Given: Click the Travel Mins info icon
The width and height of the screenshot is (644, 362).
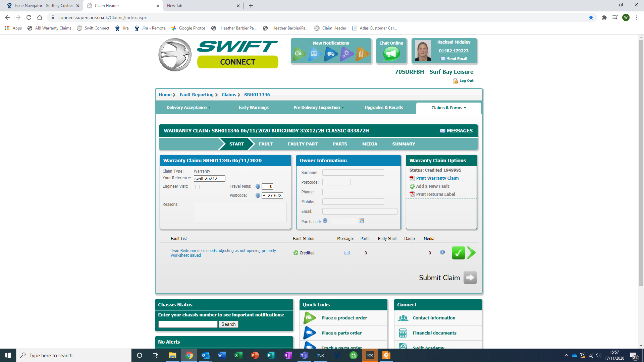Looking at the screenshot, I should [258, 187].
